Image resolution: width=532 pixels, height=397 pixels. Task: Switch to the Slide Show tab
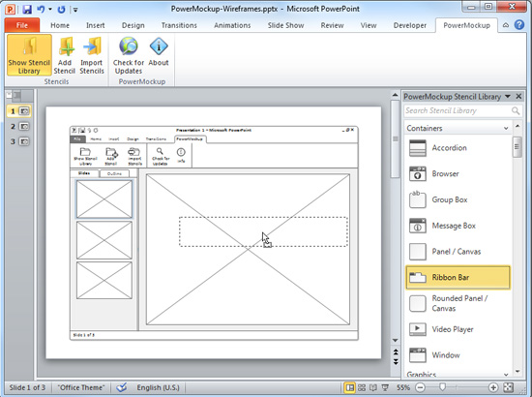coord(285,25)
